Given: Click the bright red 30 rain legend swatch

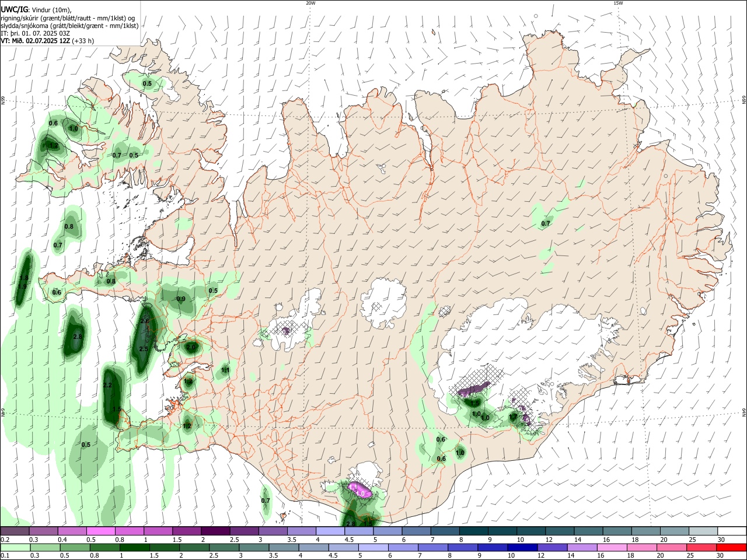Looking at the screenshot, I should coord(731,548).
